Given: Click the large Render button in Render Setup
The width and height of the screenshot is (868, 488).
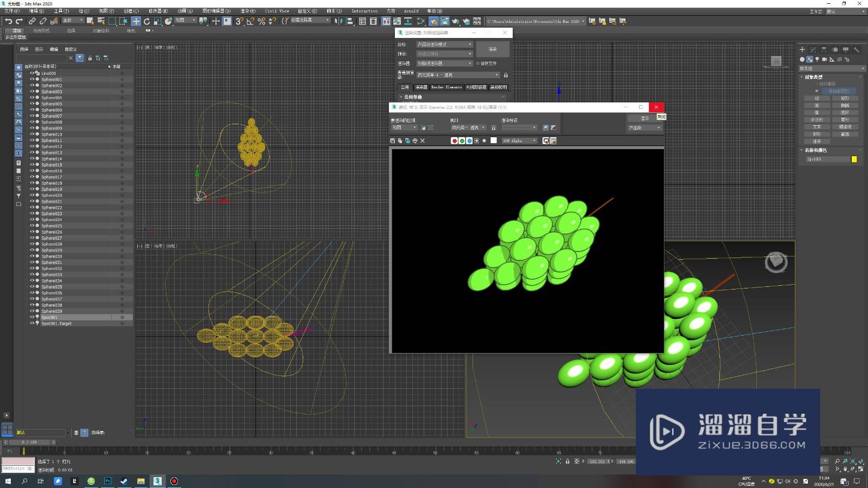Looking at the screenshot, I should [493, 49].
